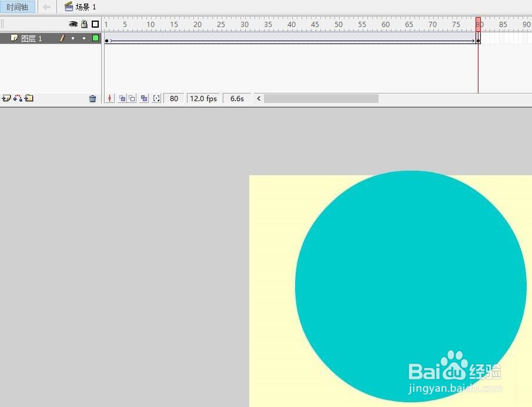Image resolution: width=532 pixels, height=407 pixels.
Task: Click frame 20 on the timeline ruler
Action: pos(198,25)
